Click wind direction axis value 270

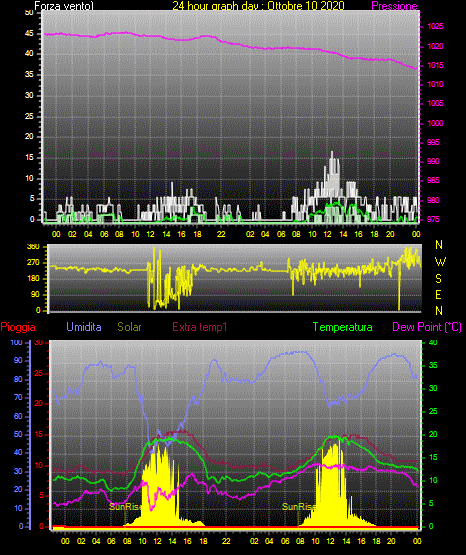point(33,263)
